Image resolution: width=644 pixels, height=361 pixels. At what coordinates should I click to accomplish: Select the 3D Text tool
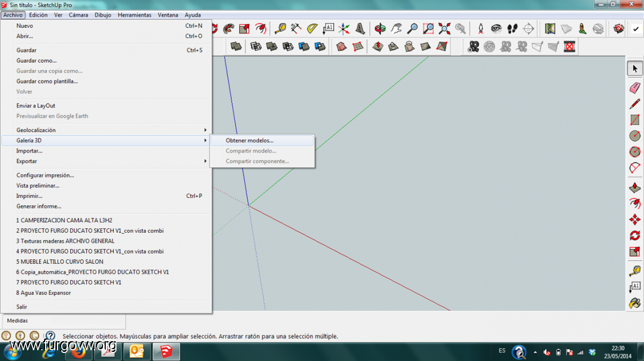[x=361, y=28]
